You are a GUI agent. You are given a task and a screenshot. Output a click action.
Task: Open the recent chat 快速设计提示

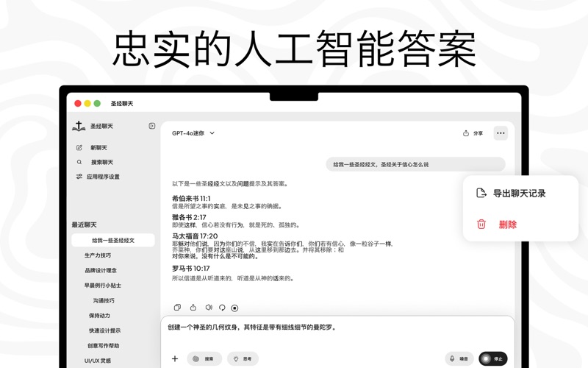[105, 330]
